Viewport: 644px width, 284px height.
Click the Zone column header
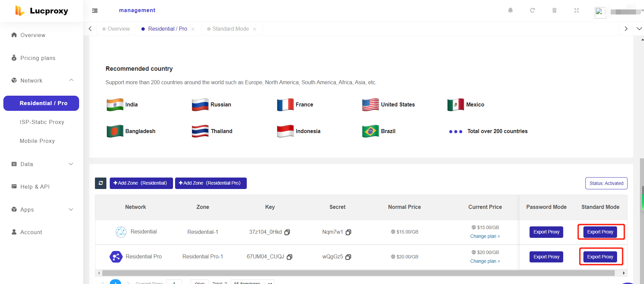(x=203, y=207)
